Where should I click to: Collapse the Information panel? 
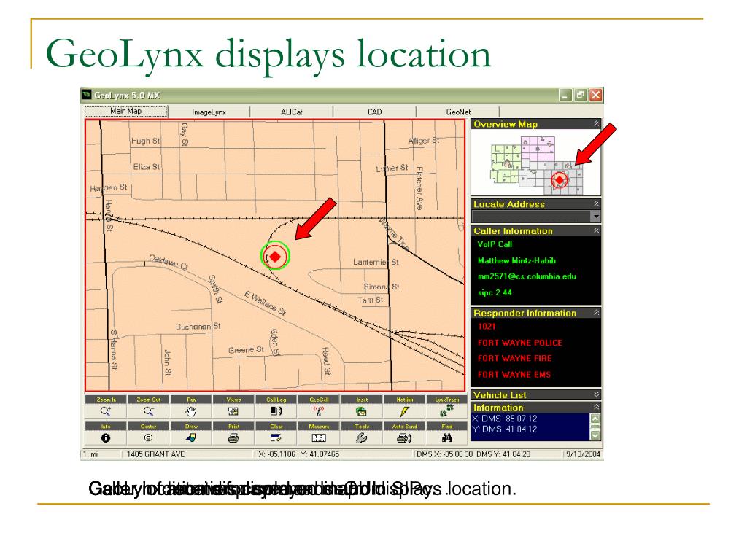coord(596,407)
